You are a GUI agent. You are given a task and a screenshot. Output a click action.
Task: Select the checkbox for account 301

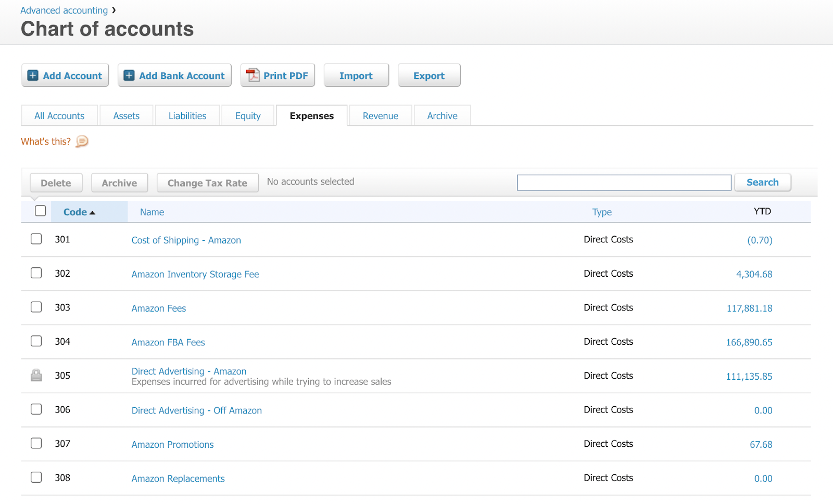point(36,239)
